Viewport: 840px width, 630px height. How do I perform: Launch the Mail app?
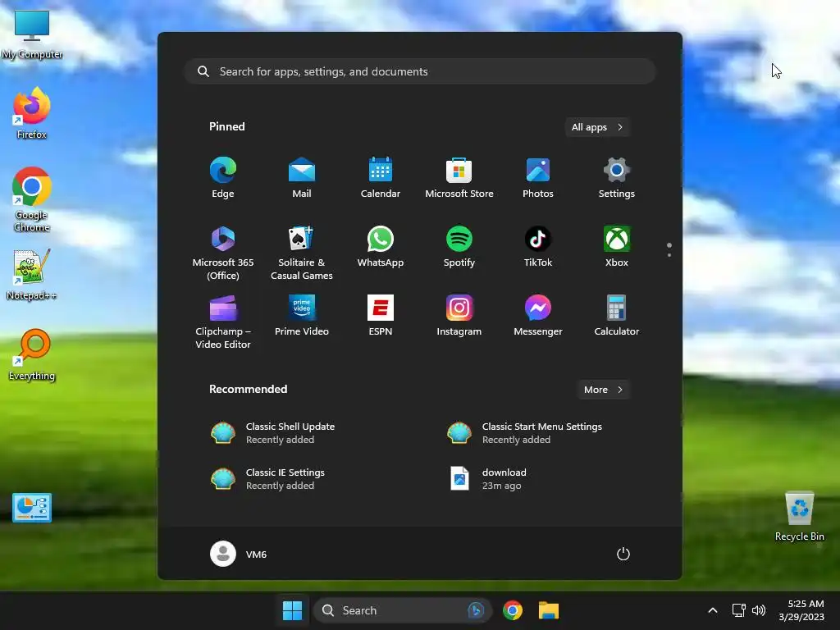coord(302,178)
